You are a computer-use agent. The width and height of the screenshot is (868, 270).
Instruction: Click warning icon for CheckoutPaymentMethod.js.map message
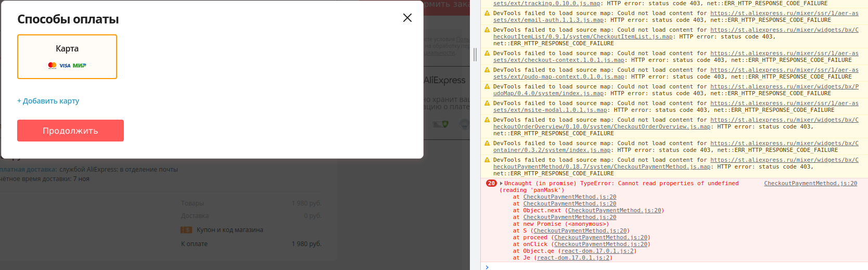487,160
